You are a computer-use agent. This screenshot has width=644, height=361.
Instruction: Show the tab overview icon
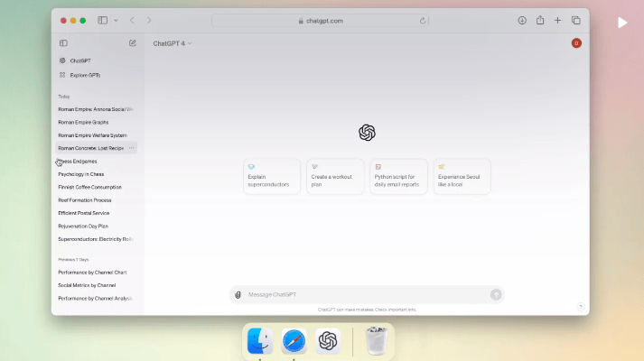pos(576,21)
